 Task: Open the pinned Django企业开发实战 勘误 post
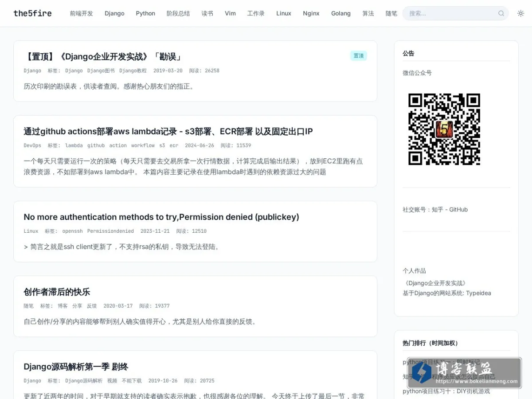tap(102, 57)
